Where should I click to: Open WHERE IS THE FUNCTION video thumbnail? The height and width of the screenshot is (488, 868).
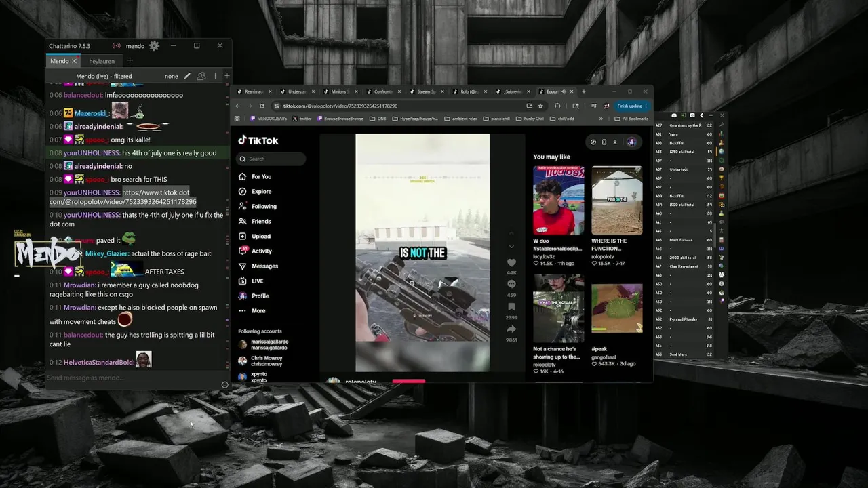pyautogui.click(x=616, y=200)
